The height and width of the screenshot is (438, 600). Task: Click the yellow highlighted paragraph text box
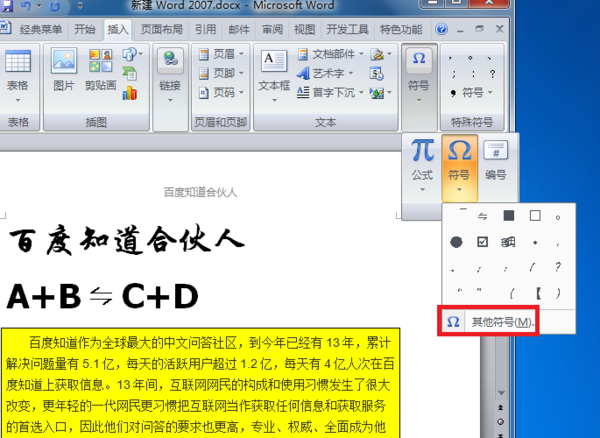click(201, 383)
